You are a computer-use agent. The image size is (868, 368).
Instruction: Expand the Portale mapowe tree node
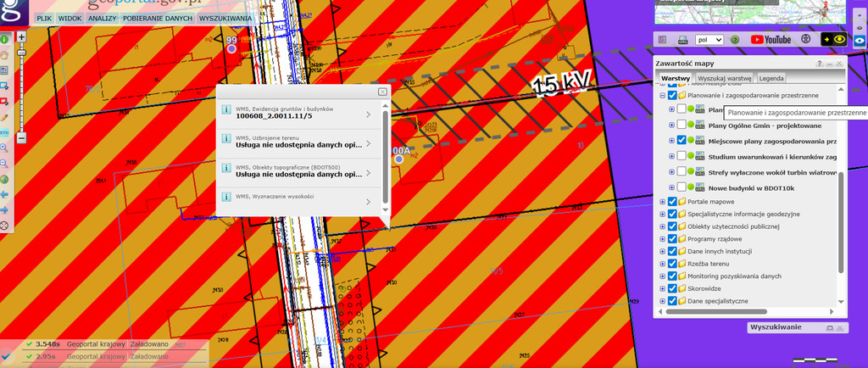tap(662, 201)
